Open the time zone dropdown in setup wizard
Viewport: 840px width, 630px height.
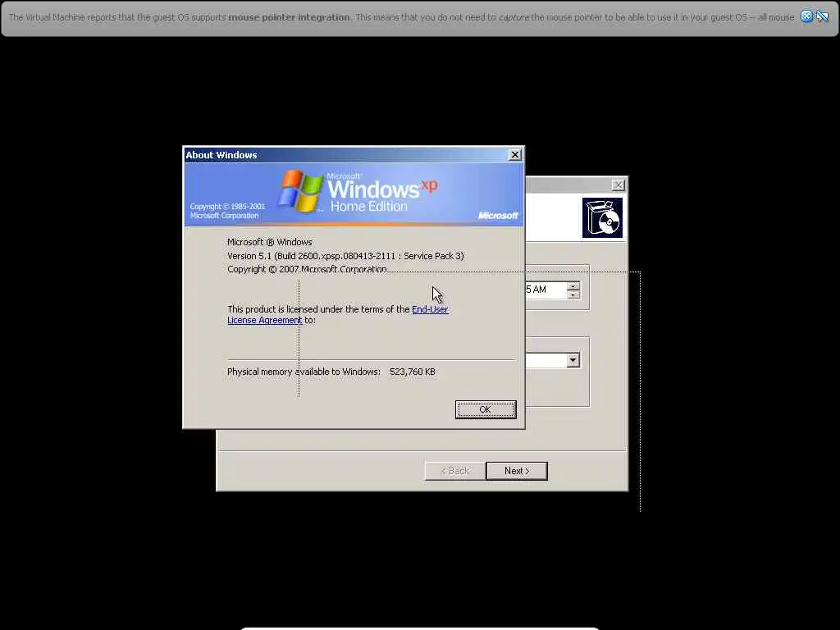click(x=573, y=360)
